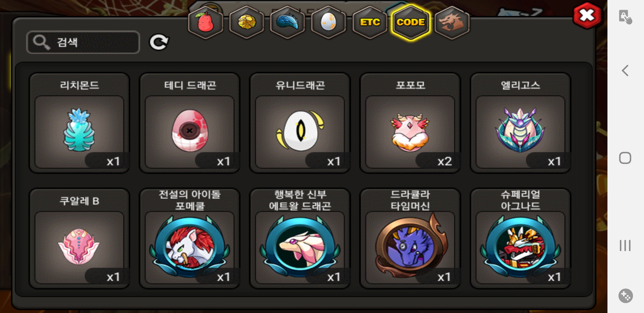Select the gold nugget category tab

[x=247, y=22]
